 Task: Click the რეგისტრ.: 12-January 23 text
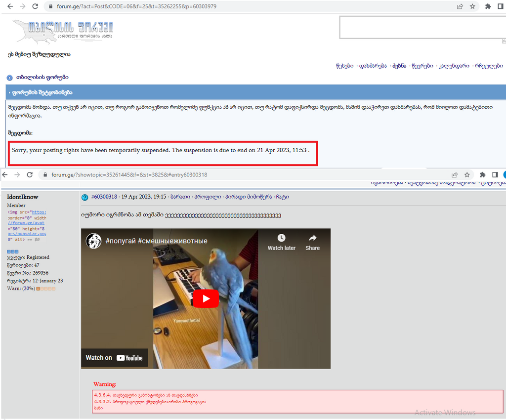point(35,281)
